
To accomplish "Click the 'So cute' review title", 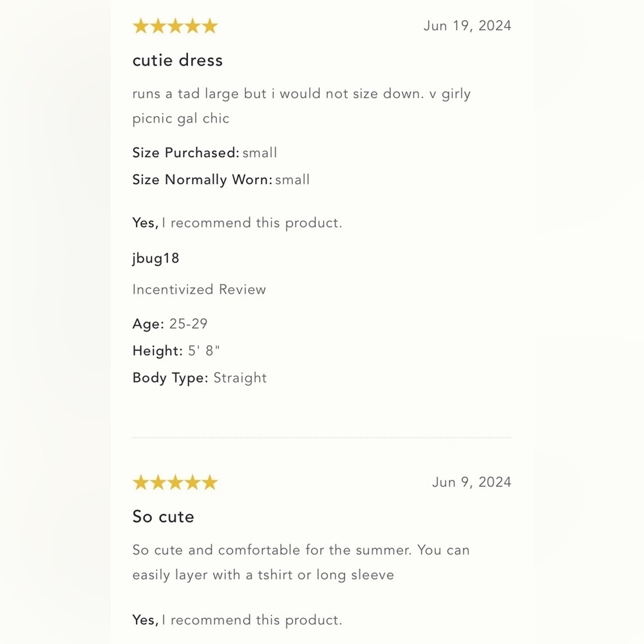I will 163,516.
